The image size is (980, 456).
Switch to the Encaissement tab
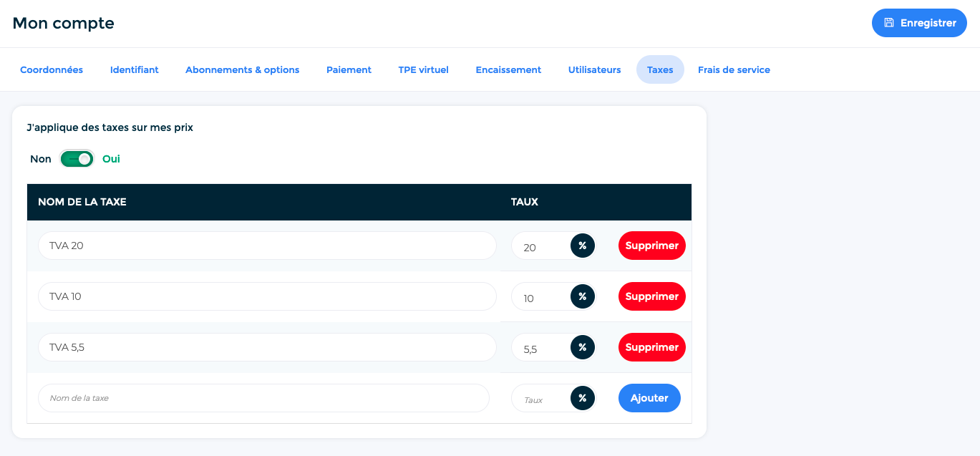click(508, 69)
